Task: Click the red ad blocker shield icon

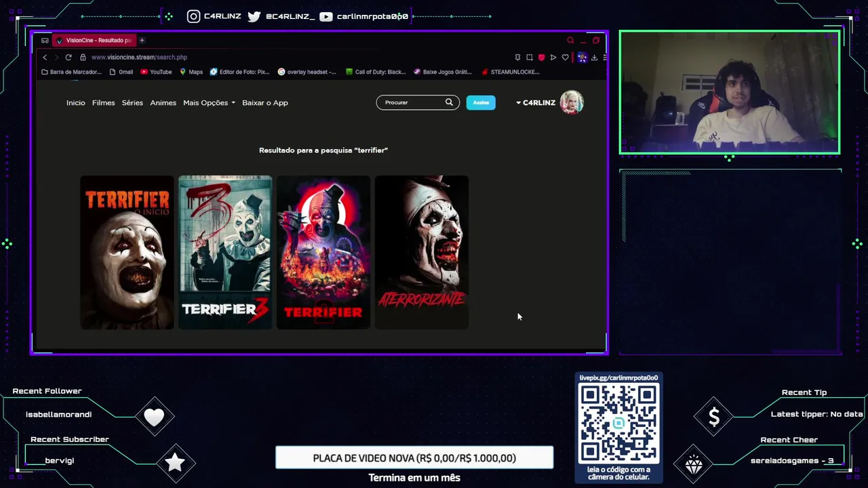Action: click(541, 58)
